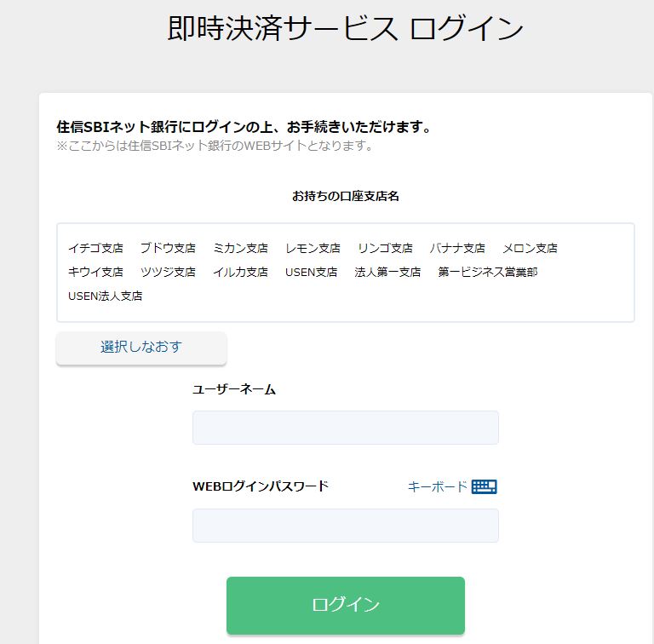
Task: Click the キーボード link
Action: point(437,486)
